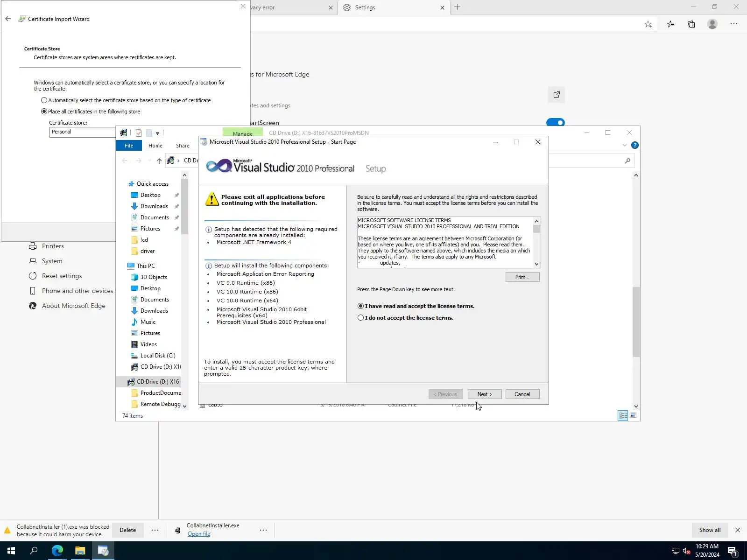Delete the blocked CollabnetInstaller download
This screenshot has height=560, width=747.
(127, 530)
